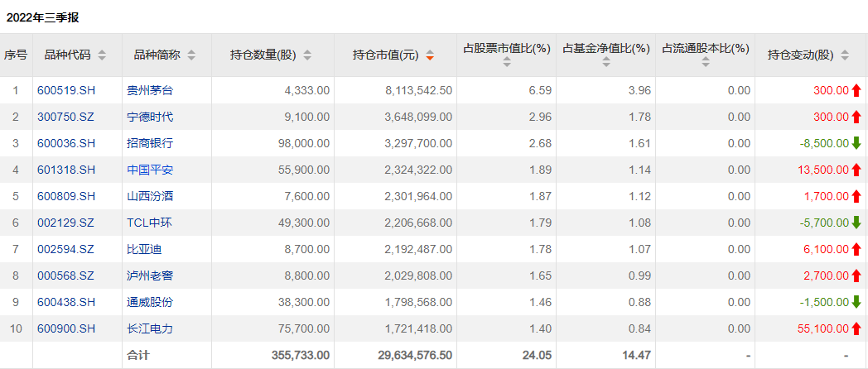Open stock code 600519.SH link
The width and height of the screenshot is (868, 369).
[x=66, y=91]
